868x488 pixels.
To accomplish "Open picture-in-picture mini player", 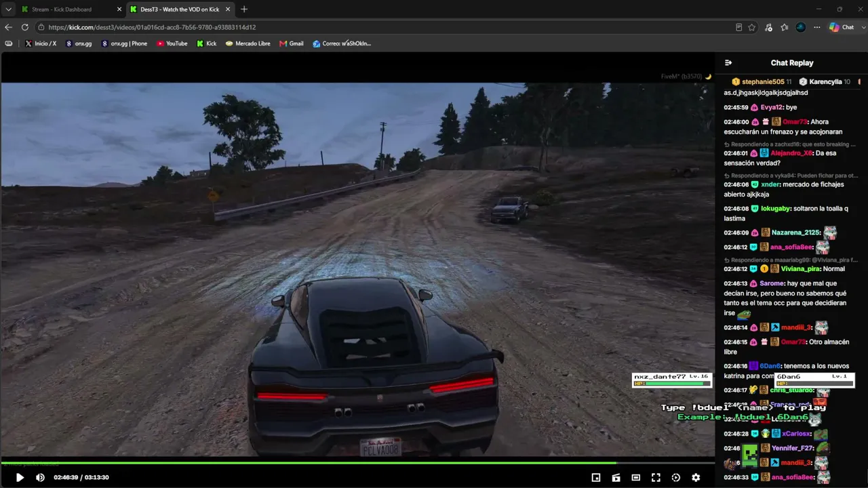I will point(596,477).
